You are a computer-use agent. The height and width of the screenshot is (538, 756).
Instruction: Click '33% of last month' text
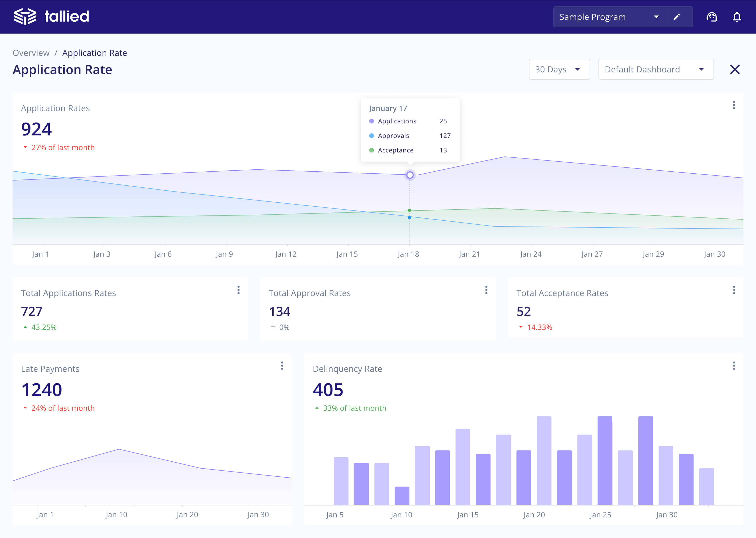355,408
